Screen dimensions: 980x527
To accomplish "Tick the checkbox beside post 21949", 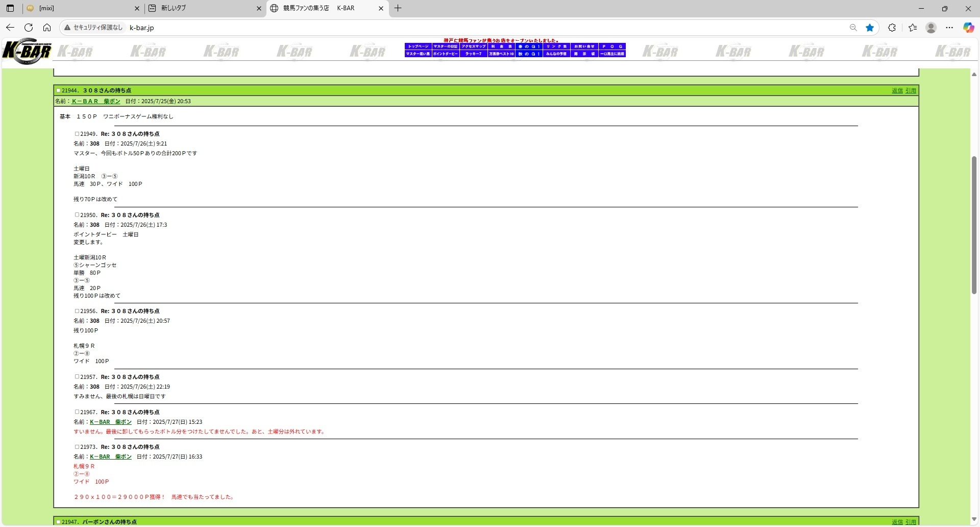I will point(77,134).
